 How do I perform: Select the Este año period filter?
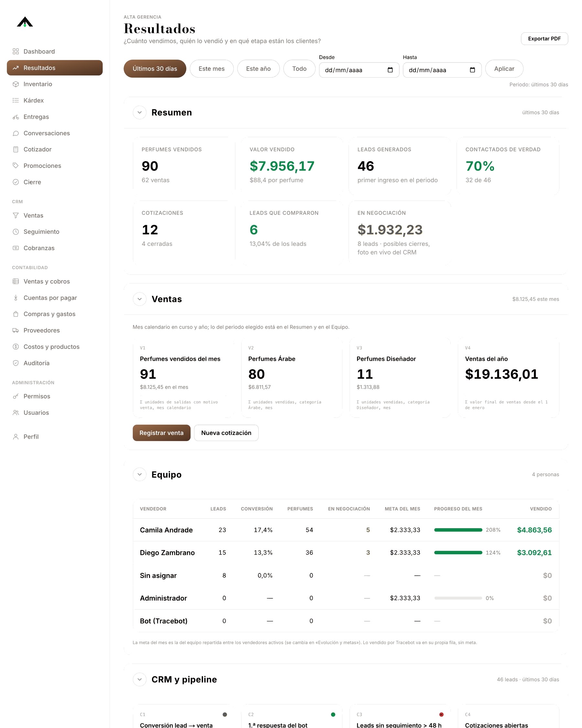[258, 69]
